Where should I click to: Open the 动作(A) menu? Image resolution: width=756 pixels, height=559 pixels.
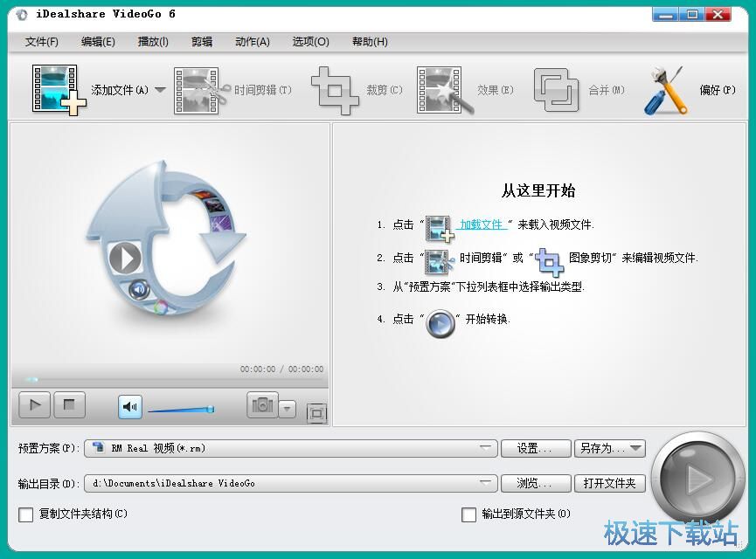pyautogui.click(x=253, y=42)
